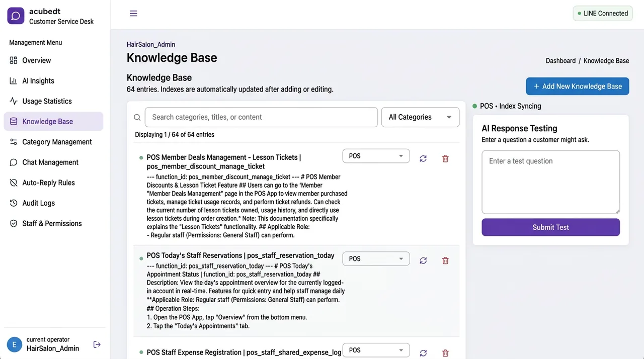Screen dimensions: 644x359
Task: Click the Submit Test button
Action: point(551,227)
